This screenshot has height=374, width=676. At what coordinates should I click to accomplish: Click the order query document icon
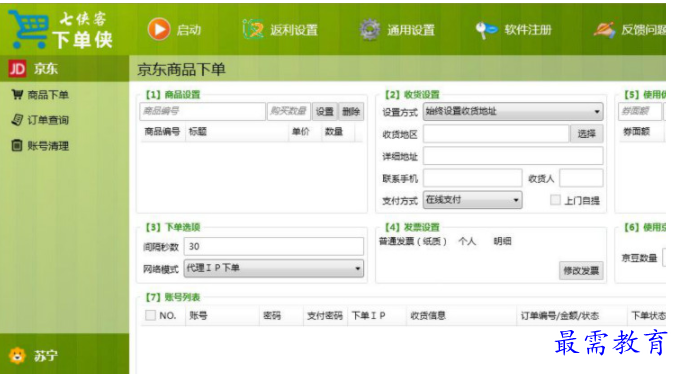point(17,120)
